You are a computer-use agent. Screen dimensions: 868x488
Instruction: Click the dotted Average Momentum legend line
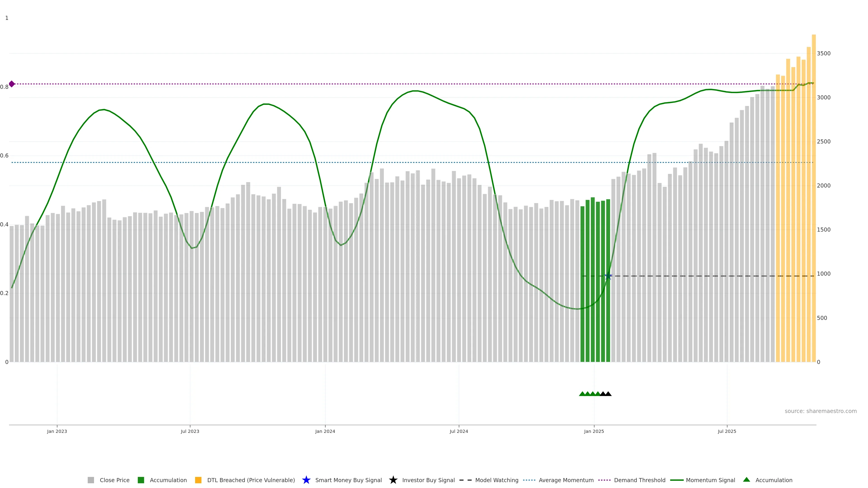click(x=529, y=480)
